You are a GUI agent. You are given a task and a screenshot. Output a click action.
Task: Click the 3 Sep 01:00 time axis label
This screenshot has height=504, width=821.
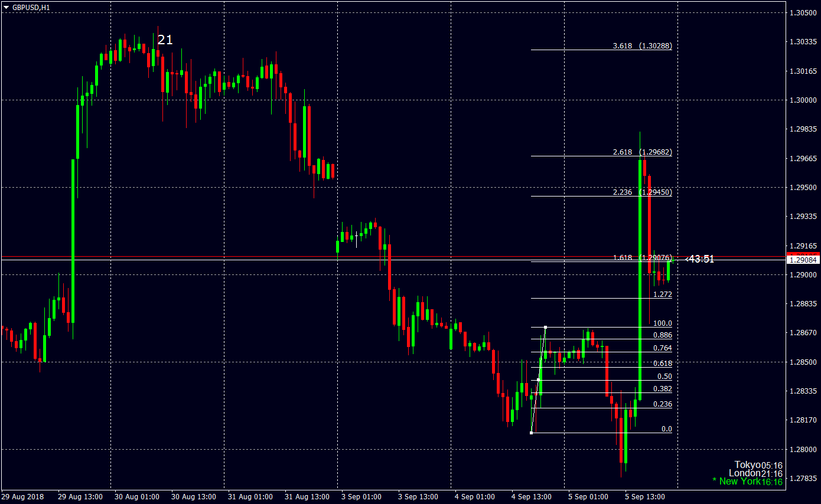point(362,496)
